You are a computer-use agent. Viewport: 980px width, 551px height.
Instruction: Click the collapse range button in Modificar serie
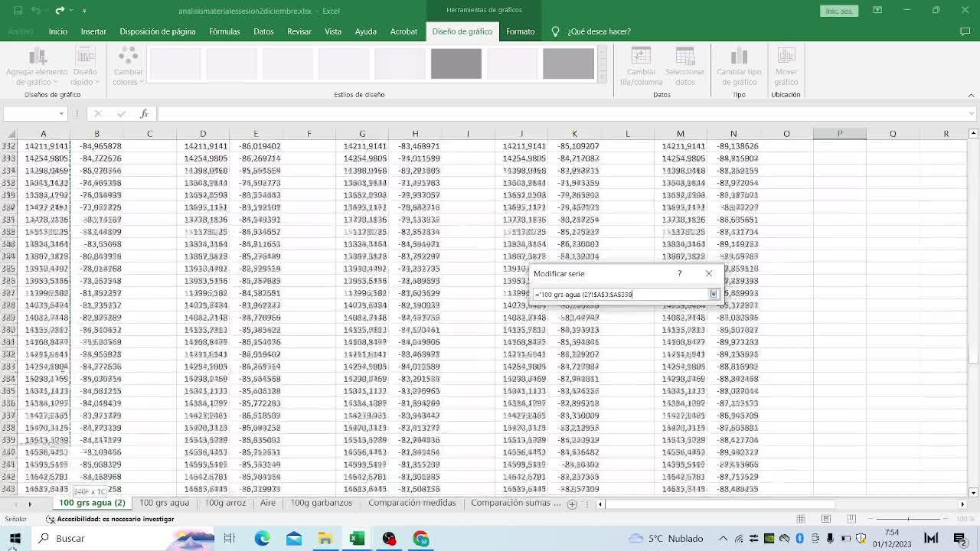(x=713, y=294)
